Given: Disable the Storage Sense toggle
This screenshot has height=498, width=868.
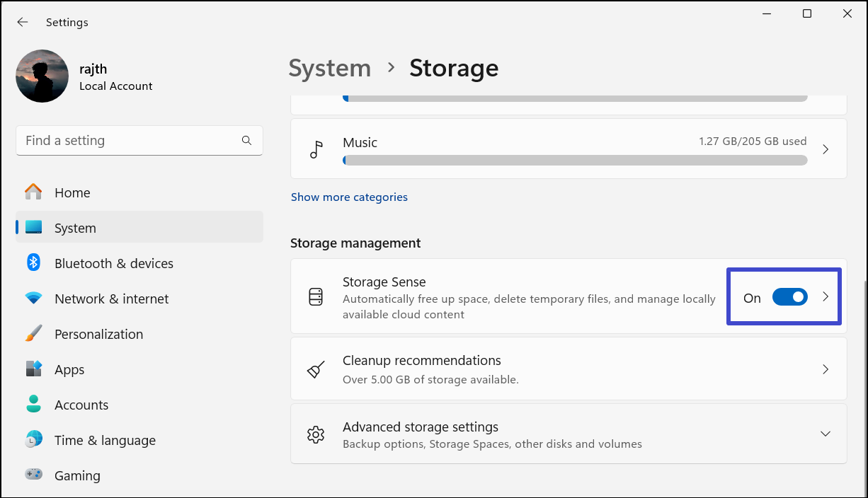Looking at the screenshot, I should (x=789, y=297).
